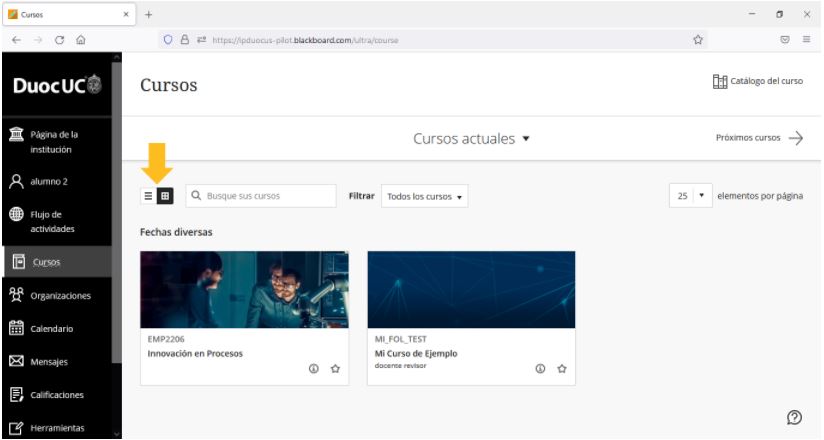This screenshot has width=824, height=440.
Task: Select Cursos in the sidebar
Action: click(57, 262)
